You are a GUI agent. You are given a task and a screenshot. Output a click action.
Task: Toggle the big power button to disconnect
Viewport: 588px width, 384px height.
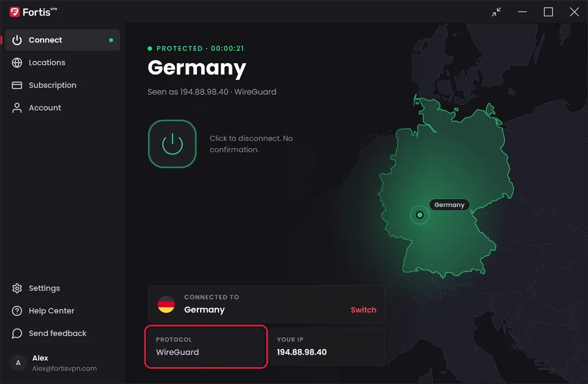coord(172,144)
